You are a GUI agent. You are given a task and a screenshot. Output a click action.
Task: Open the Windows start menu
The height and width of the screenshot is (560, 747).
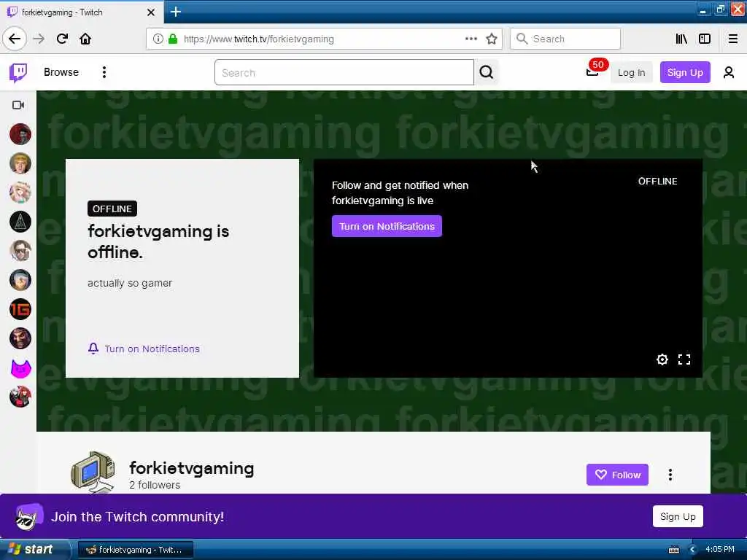34,550
